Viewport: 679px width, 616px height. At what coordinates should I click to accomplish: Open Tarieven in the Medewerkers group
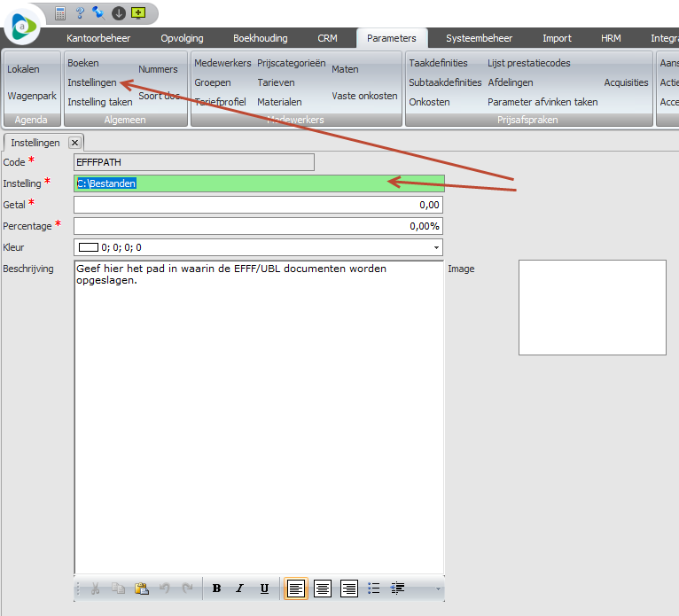[276, 82]
